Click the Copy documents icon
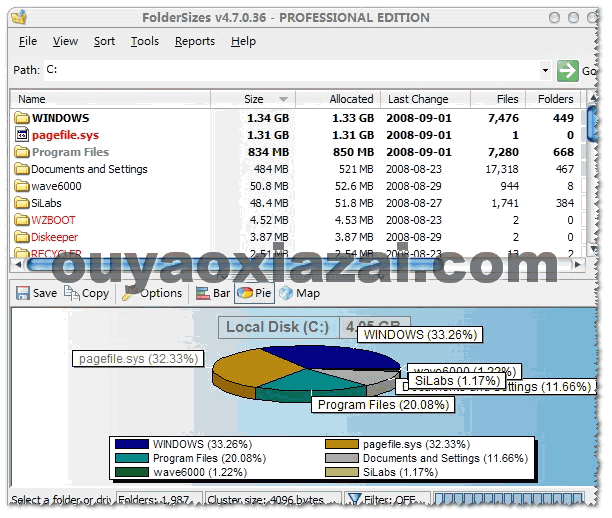This screenshot has width=612, height=518. (x=72, y=293)
